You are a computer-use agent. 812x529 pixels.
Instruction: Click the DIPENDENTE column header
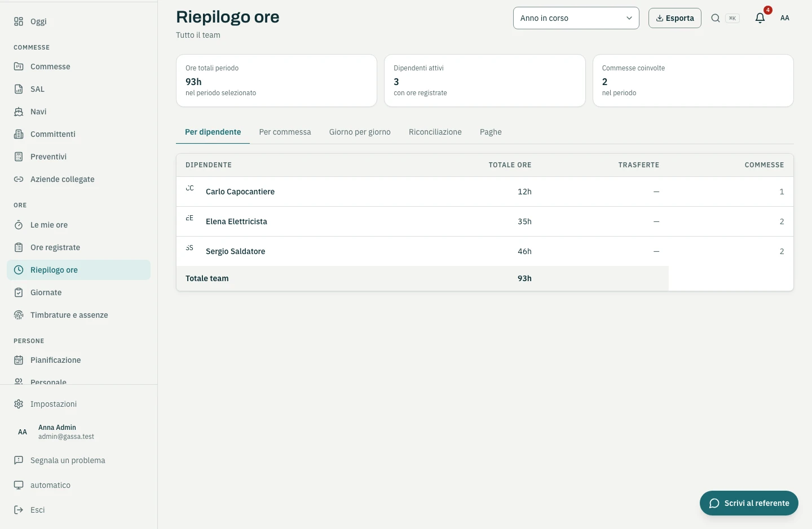point(209,165)
